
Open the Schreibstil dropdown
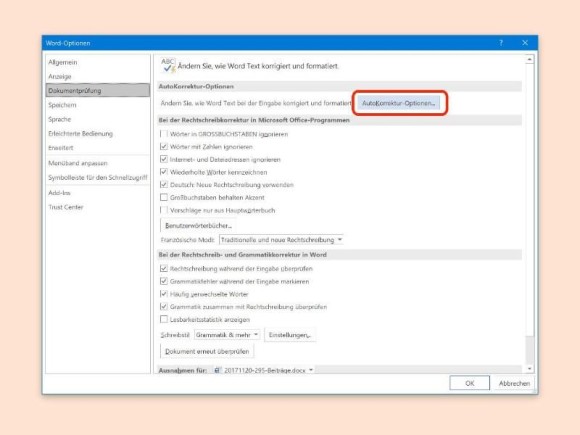coord(227,335)
